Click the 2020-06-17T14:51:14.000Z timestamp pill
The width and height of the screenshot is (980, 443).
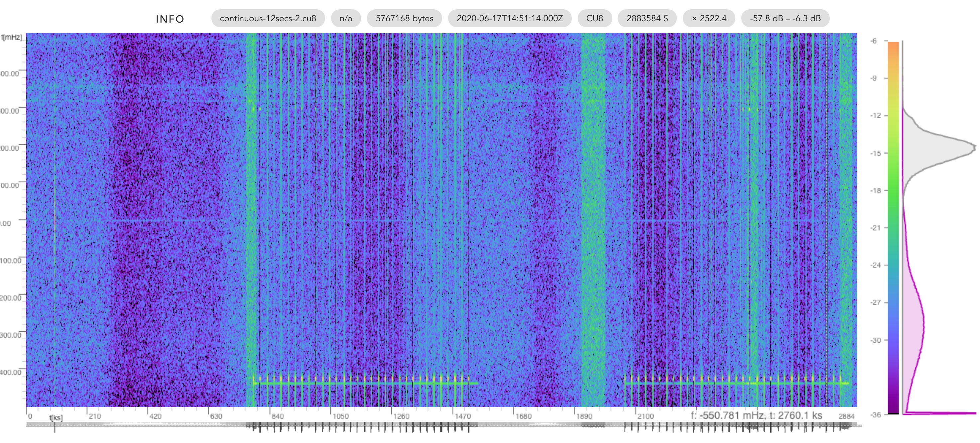510,18
